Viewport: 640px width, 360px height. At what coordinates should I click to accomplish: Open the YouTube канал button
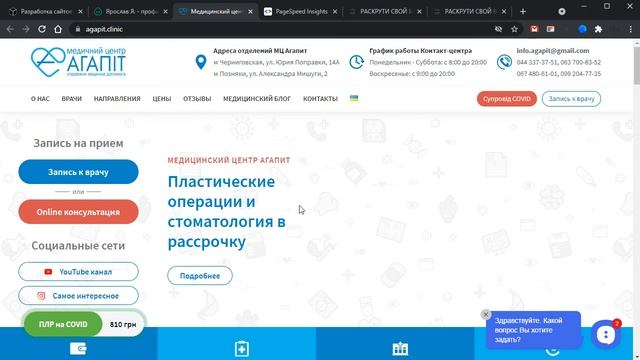tap(78, 272)
